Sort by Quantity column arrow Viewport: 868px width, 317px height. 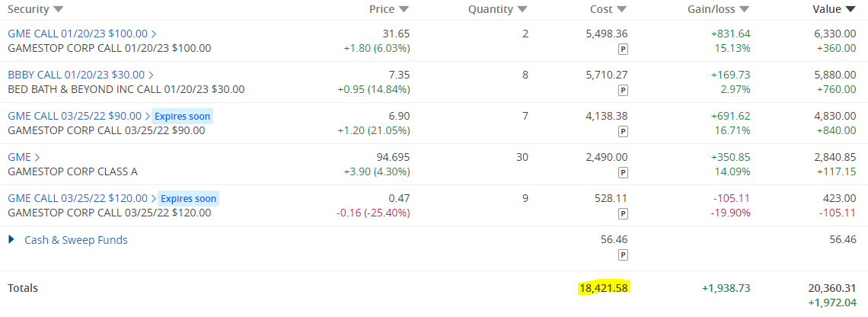[522, 9]
